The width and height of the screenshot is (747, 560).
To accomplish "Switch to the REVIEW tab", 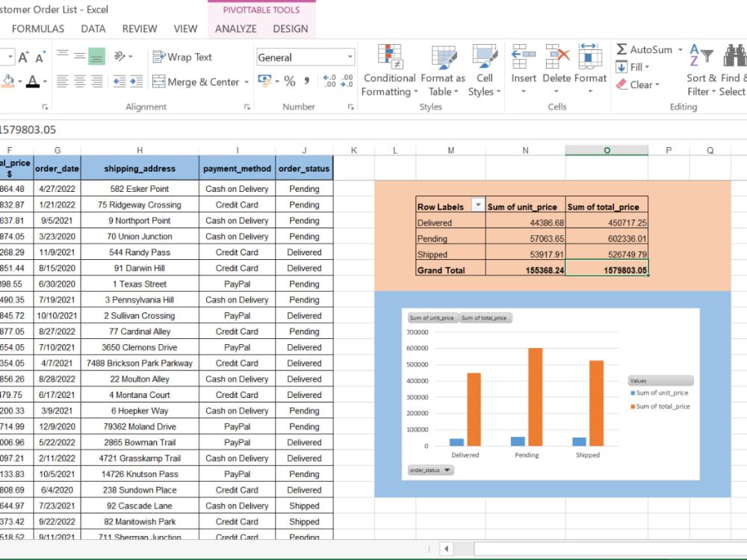I will coord(140,29).
